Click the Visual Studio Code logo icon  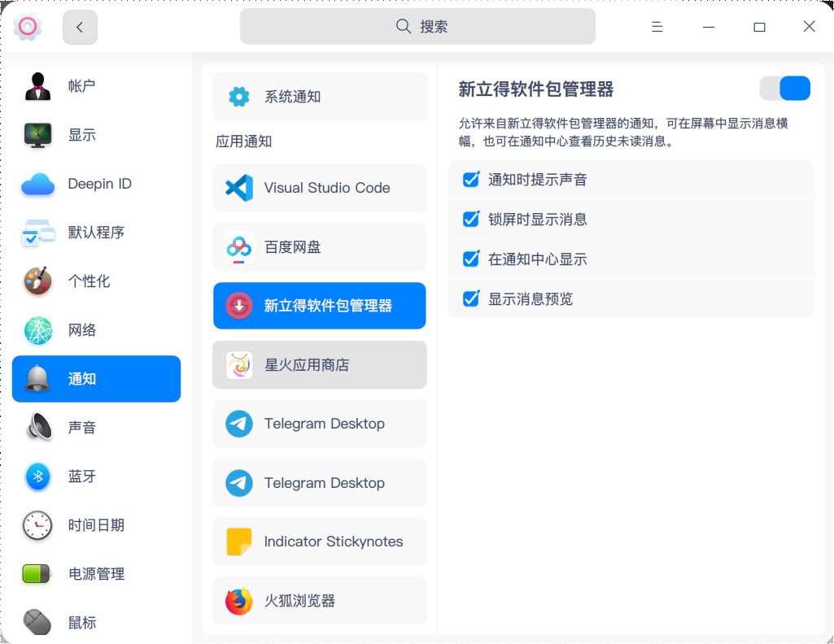pyautogui.click(x=239, y=188)
